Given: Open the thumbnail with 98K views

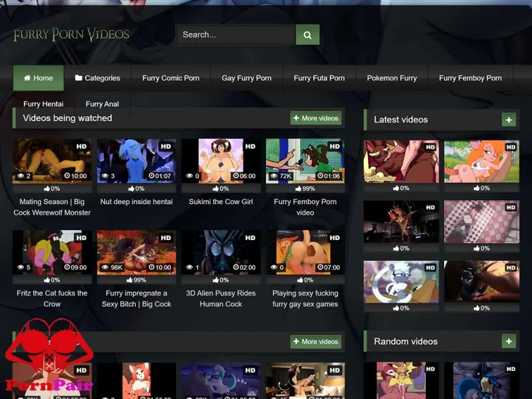Looking at the screenshot, I should 136,253.
